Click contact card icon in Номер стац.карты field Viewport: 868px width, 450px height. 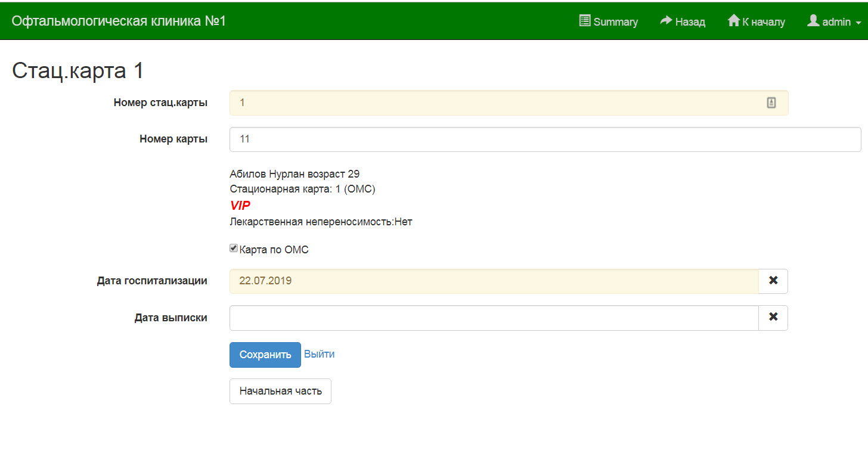tap(771, 103)
